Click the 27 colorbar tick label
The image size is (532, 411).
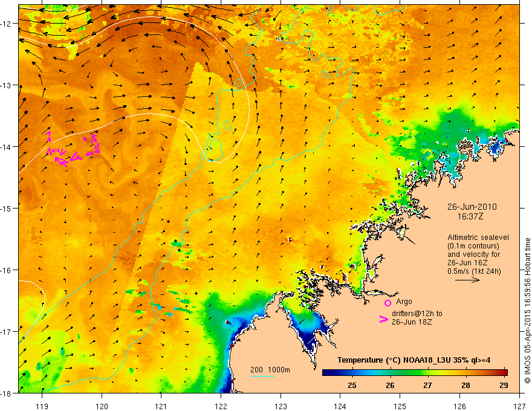click(427, 385)
